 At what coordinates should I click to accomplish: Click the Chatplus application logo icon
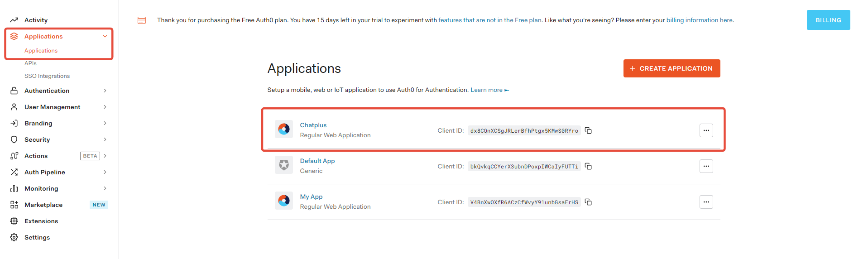coord(284,129)
